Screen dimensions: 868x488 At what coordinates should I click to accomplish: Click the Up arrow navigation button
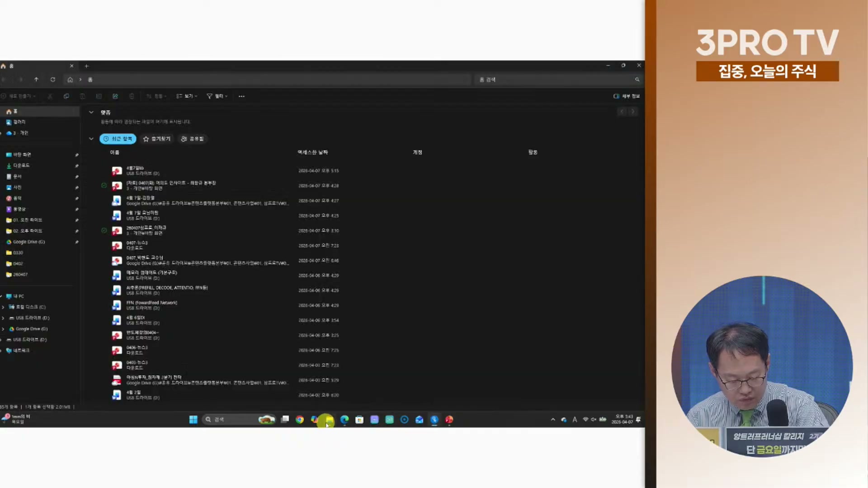tap(36, 80)
